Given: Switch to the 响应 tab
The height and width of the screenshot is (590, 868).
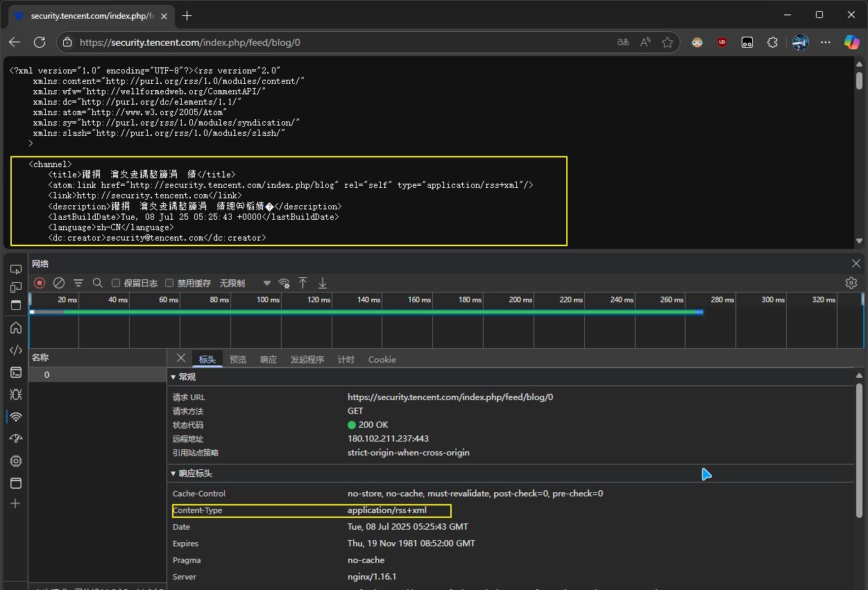Looking at the screenshot, I should pos(269,359).
